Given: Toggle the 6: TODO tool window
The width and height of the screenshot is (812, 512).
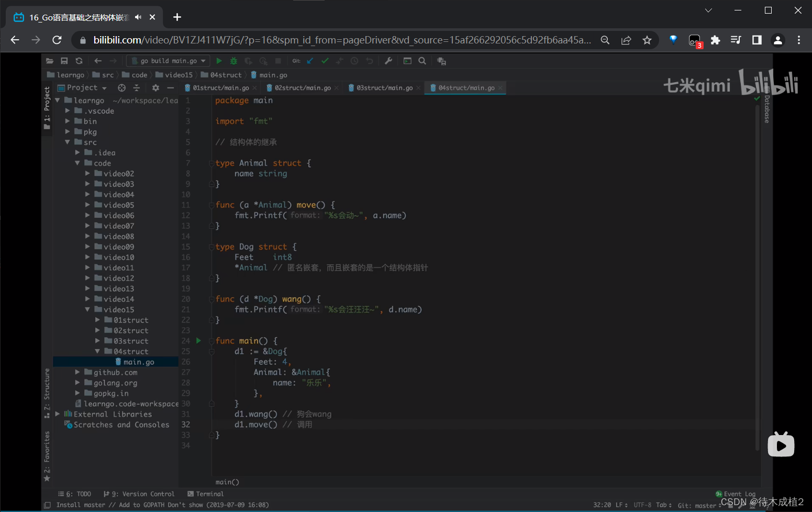Looking at the screenshot, I should point(74,494).
